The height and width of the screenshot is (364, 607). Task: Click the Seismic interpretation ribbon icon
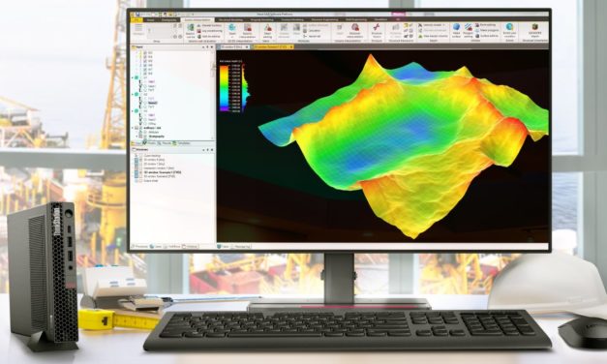248,31
